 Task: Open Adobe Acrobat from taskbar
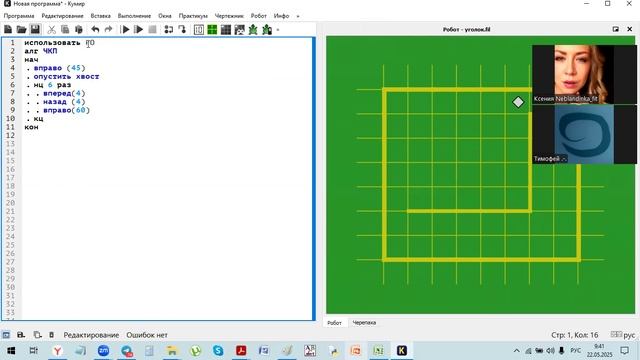[x=241, y=351]
